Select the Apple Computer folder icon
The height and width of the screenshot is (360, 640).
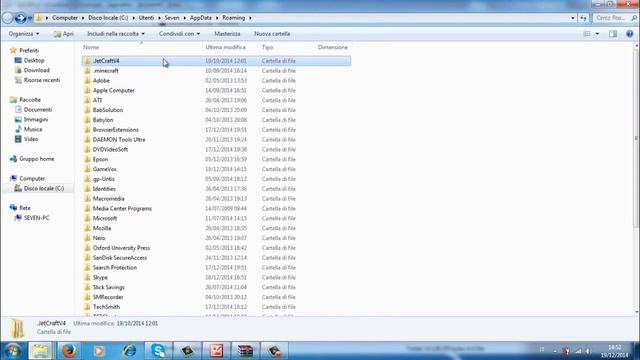tap(87, 90)
